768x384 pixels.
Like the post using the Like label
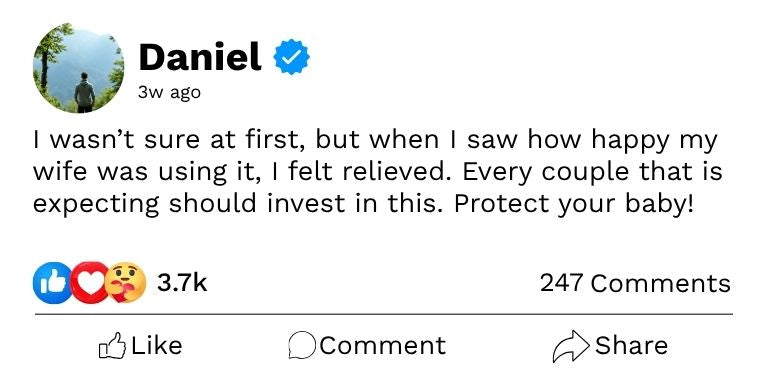coord(157,345)
